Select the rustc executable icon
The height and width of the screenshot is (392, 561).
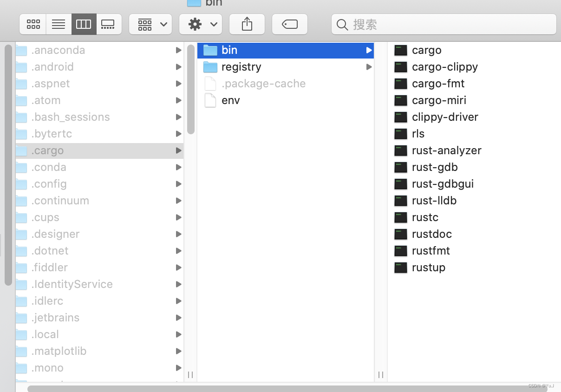pos(401,217)
